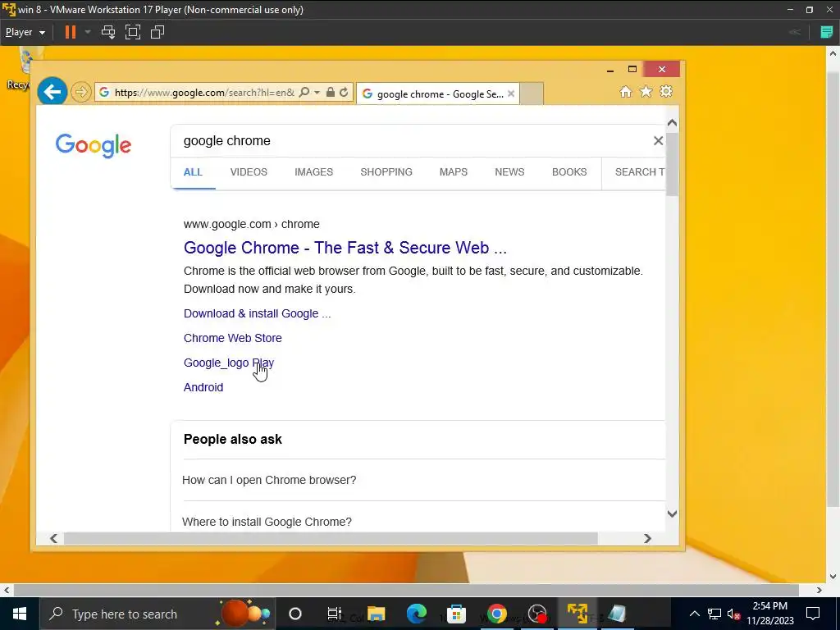Pause the virtual machine in VMware

tap(71, 32)
